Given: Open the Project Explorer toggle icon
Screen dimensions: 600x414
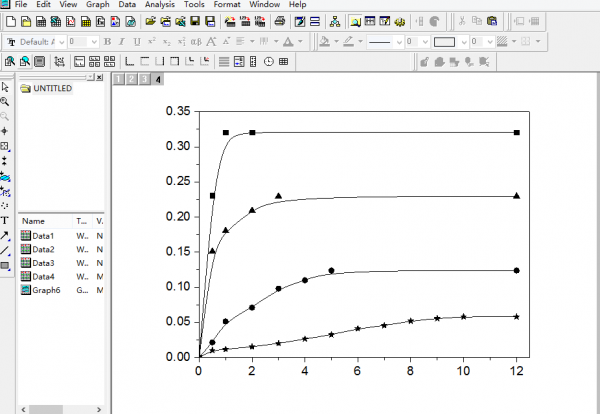Looking at the screenshot, I should [x=355, y=21].
